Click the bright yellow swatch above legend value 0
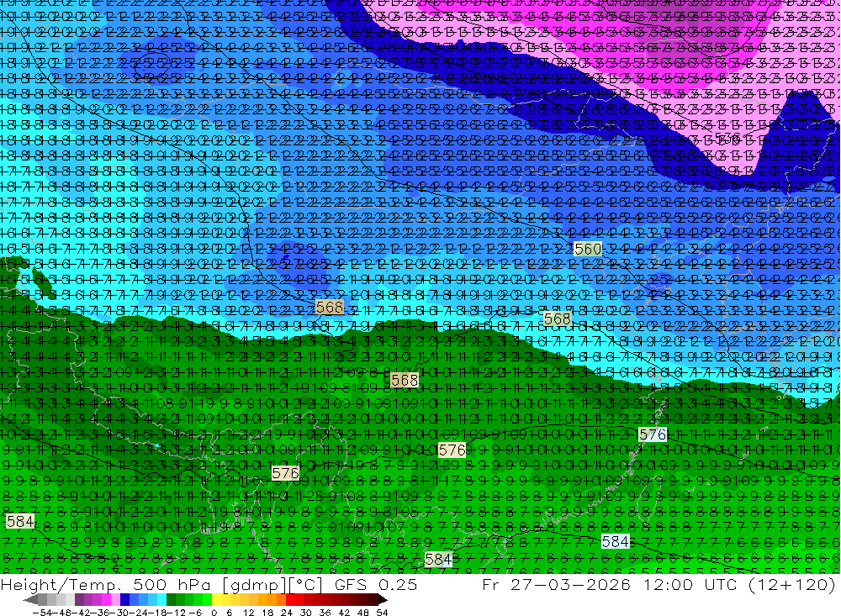Screen dimensions: 841x616 coord(217,600)
